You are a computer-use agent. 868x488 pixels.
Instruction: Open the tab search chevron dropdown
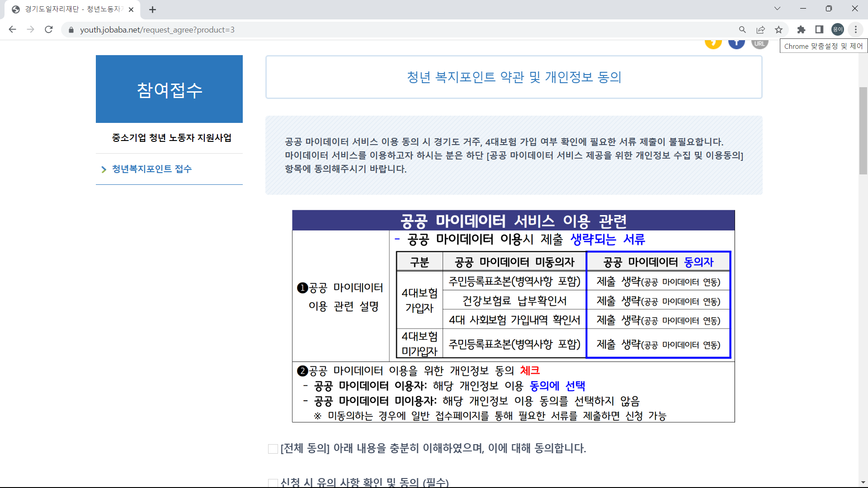(778, 8)
